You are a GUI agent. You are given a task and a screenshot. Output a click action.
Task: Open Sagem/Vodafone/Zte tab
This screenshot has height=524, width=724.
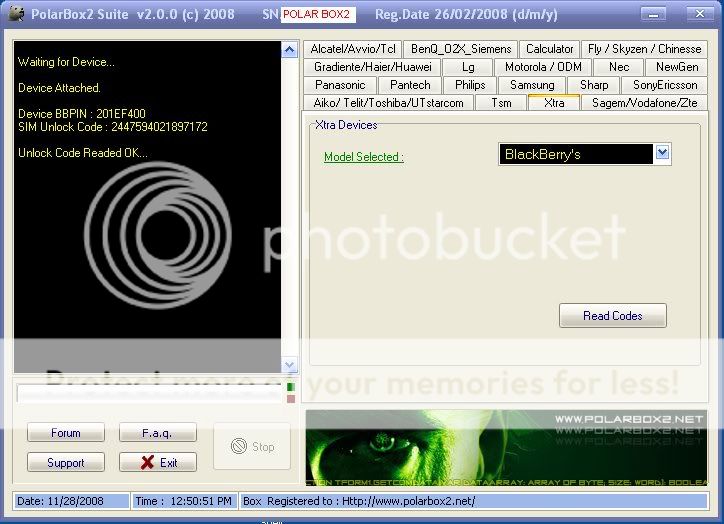point(645,102)
